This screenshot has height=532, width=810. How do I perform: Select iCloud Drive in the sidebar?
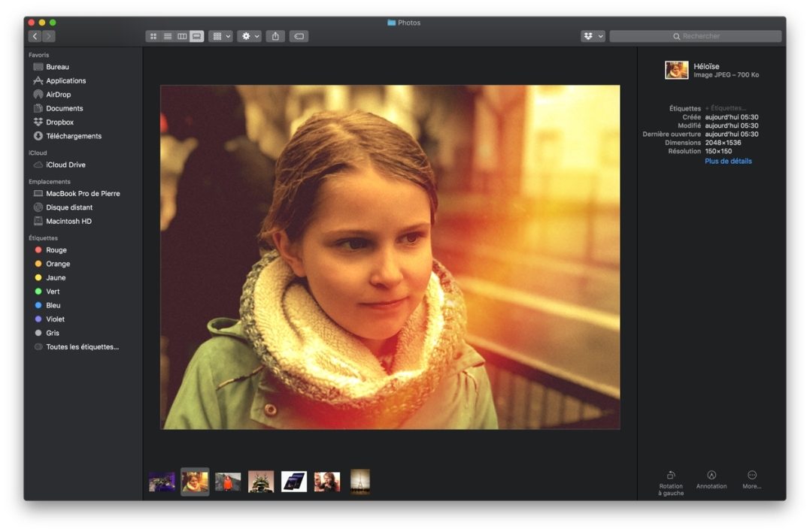tap(65, 165)
